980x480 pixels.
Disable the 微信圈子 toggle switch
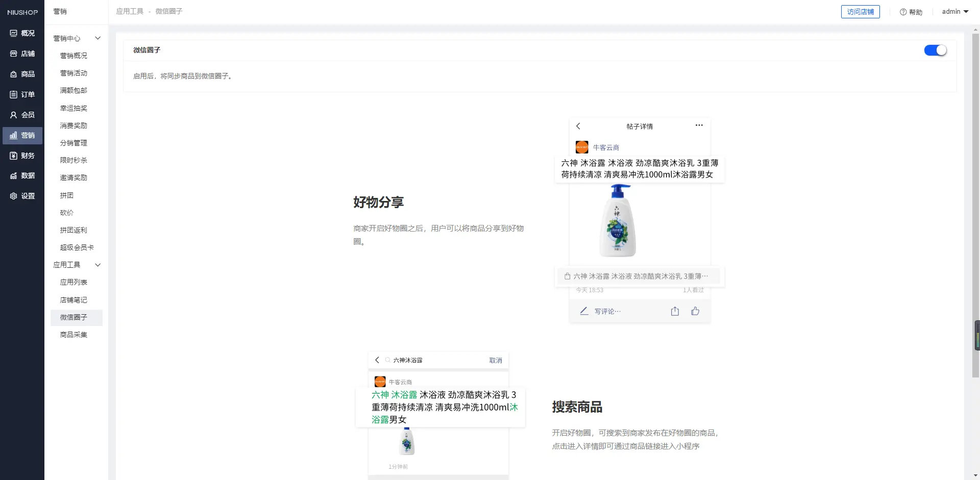pyautogui.click(x=935, y=50)
